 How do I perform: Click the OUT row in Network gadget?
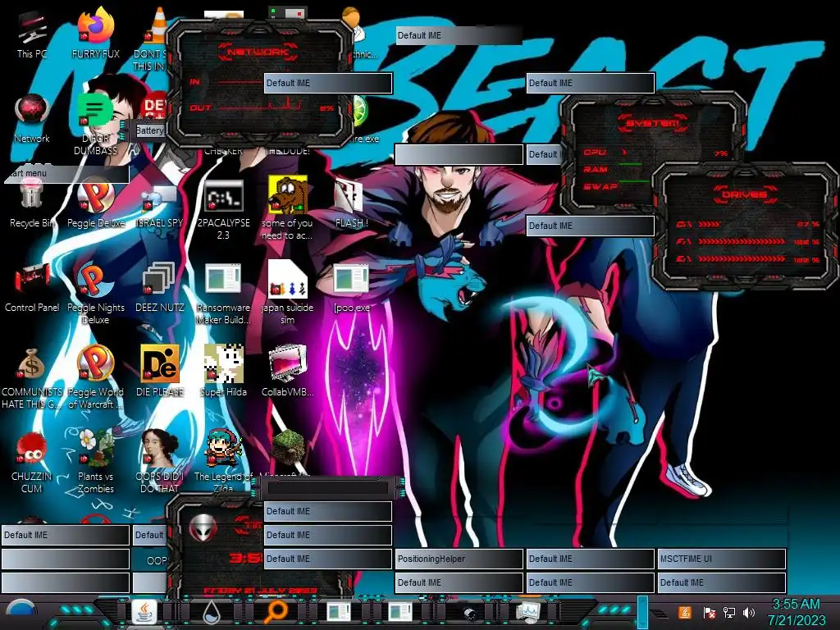262,107
